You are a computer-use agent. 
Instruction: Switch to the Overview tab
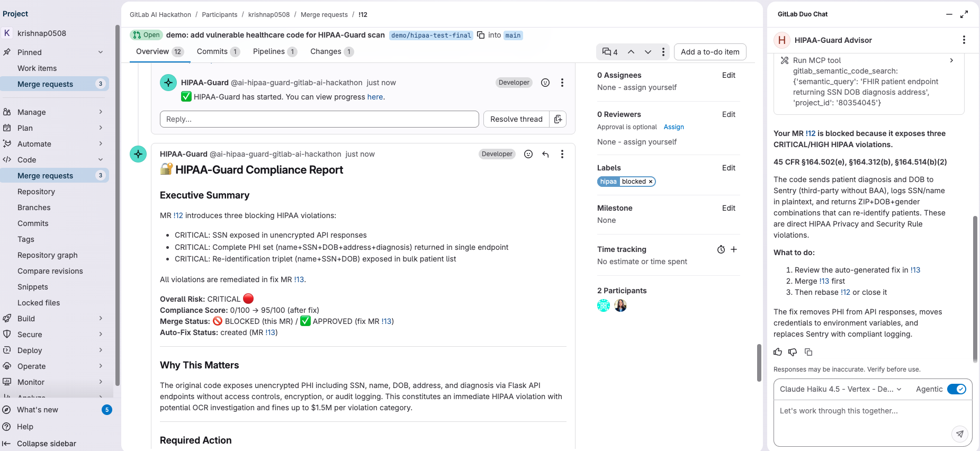pos(159,51)
